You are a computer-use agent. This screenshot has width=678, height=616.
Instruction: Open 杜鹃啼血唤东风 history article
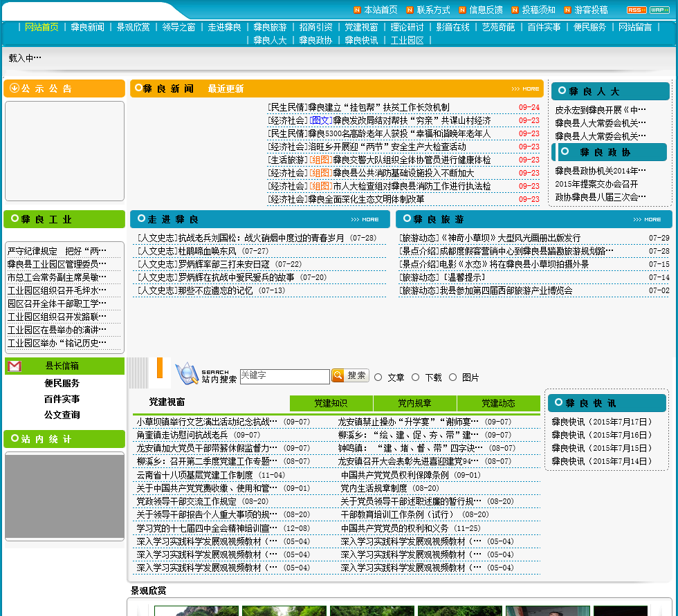[208, 251]
